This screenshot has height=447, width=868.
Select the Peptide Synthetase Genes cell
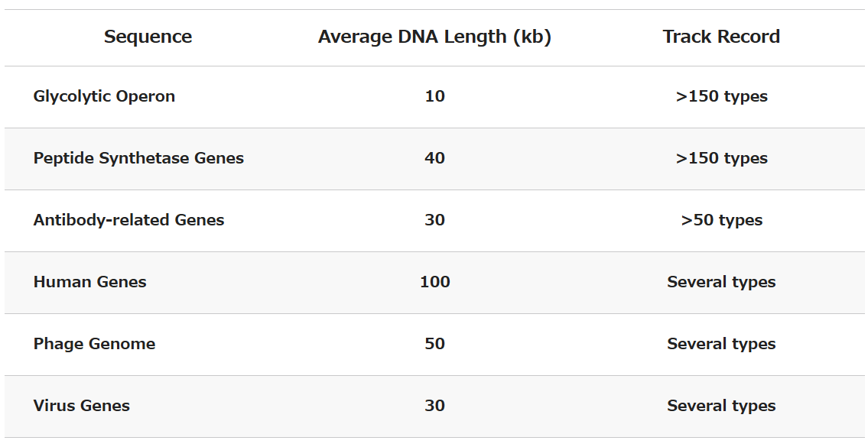tap(138, 158)
